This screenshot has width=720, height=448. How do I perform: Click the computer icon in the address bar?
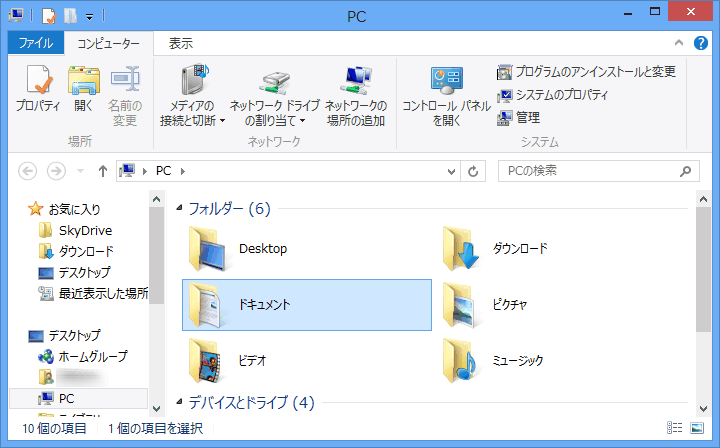(127, 171)
